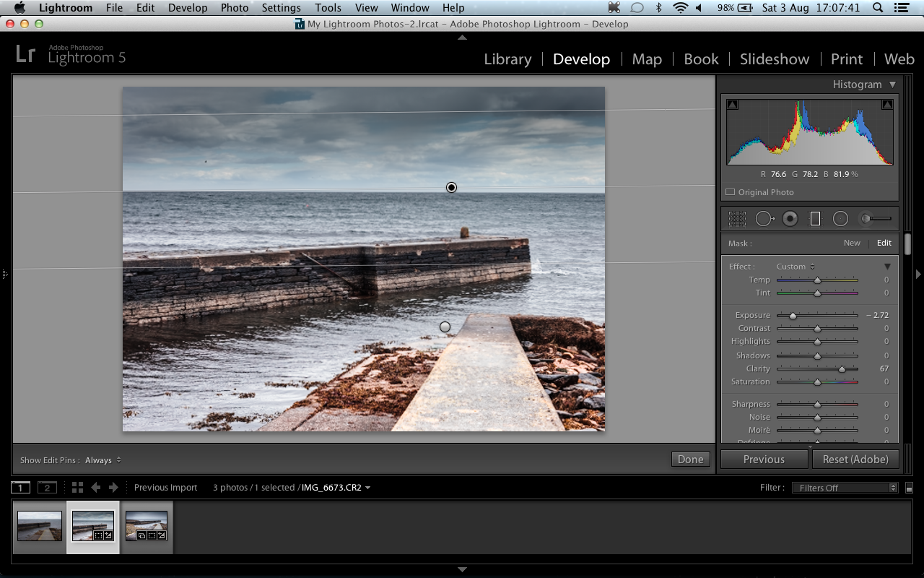Image resolution: width=924 pixels, height=578 pixels.
Task: Open the Photo menu
Action: (235, 8)
